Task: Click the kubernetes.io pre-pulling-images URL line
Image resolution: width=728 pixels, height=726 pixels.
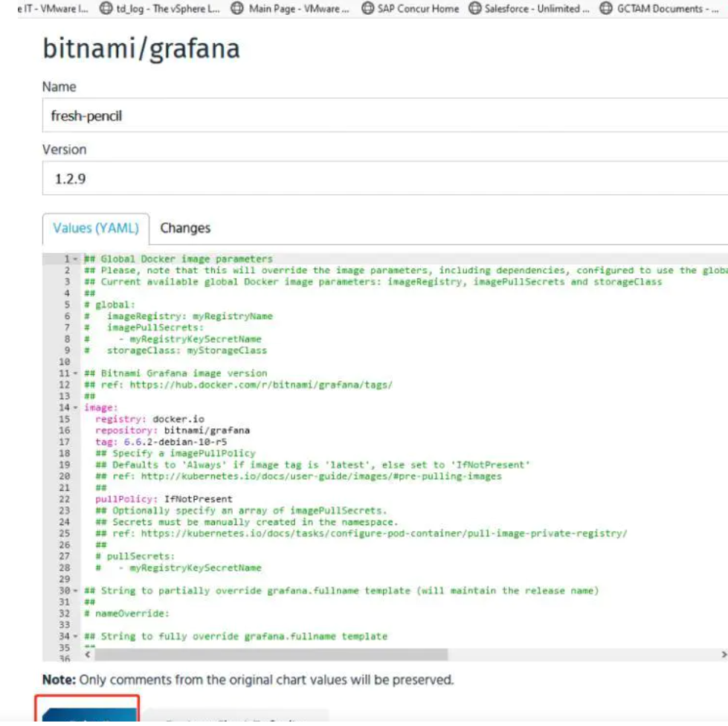Action: pyautogui.click(x=298, y=477)
